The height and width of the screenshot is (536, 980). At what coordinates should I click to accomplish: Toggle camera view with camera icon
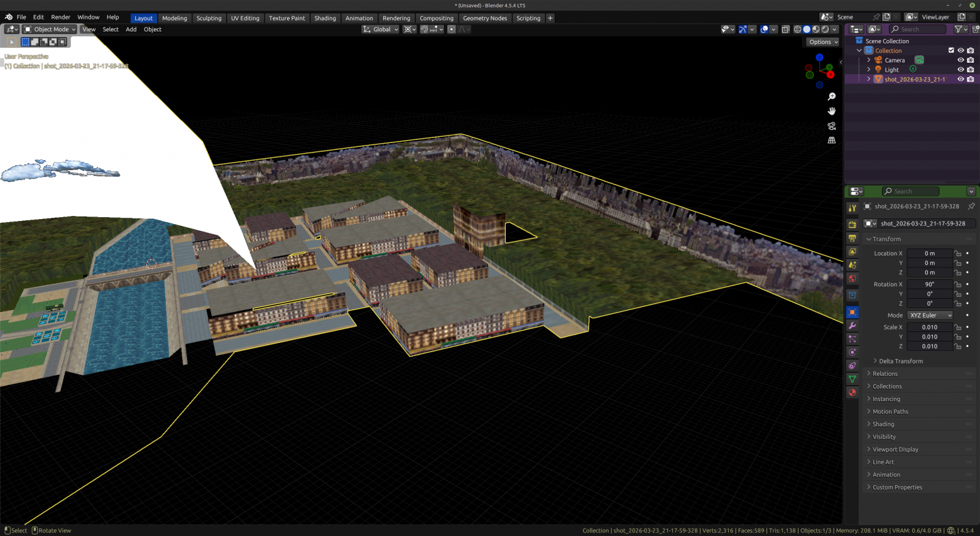click(x=832, y=126)
